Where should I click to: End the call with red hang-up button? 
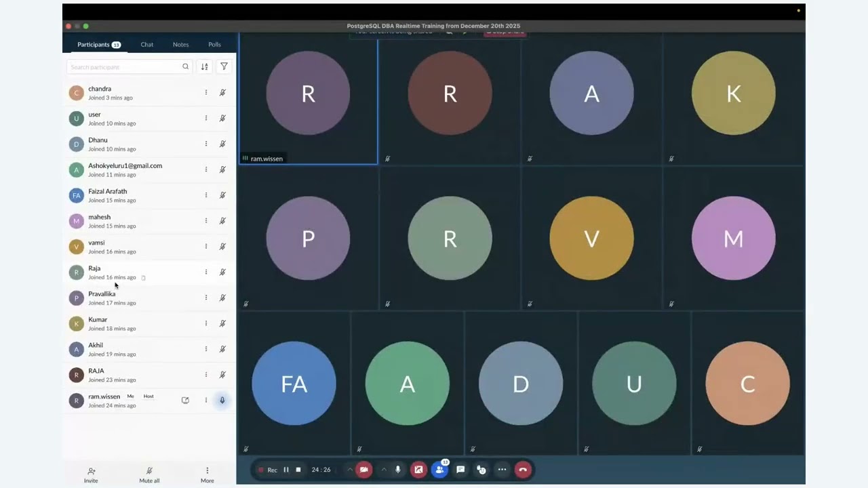(x=522, y=470)
